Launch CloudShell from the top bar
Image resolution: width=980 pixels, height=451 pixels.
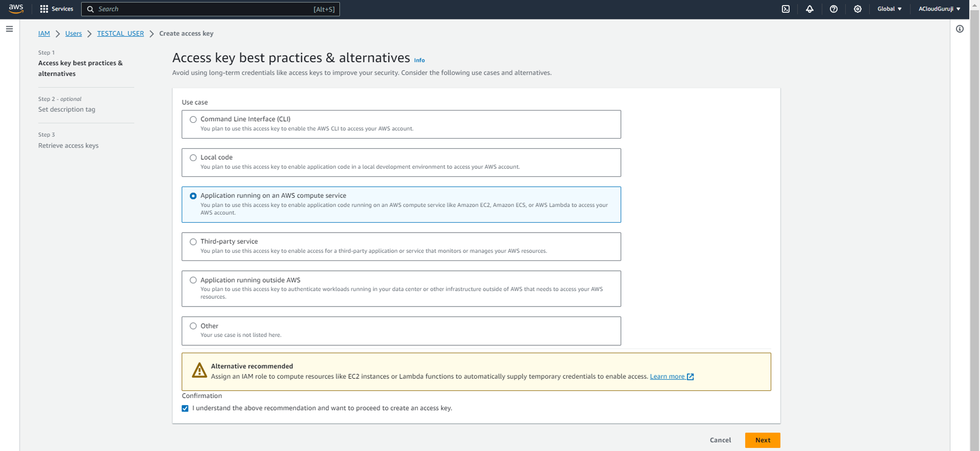click(x=785, y=9)
